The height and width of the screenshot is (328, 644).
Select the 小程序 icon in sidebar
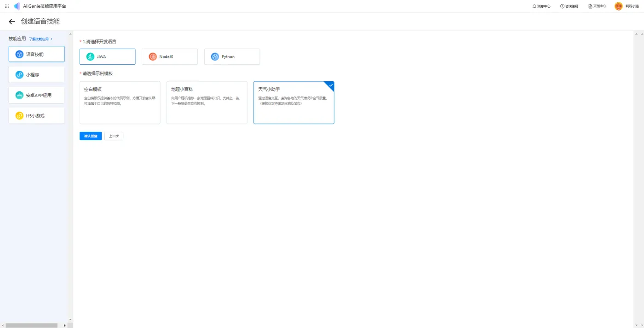(19, 74)
